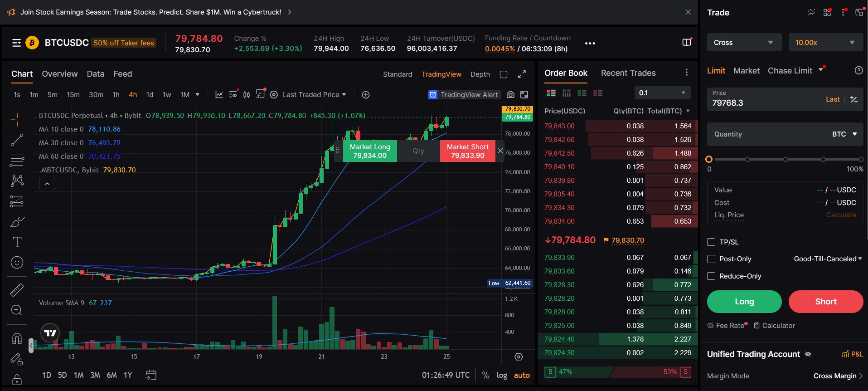The height and width of the screenshot is (391, 868).
Task: Add a compare symbol with plus icon
Action: coord(366,94)
